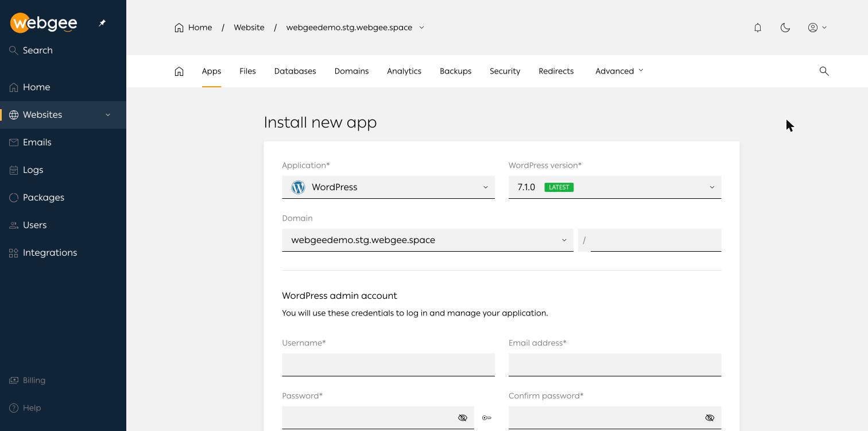The width and height of the screenshot is (868, 431).
Task: Click the domain path input field
Action: click(656, 240)
